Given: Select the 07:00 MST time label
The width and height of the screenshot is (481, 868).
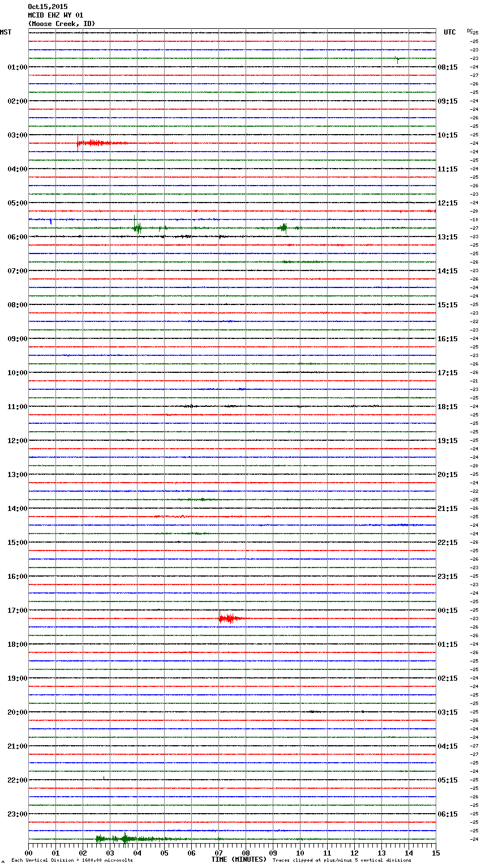Looking at the screenshot, I should pyautogui.click(x=17, y=271).
